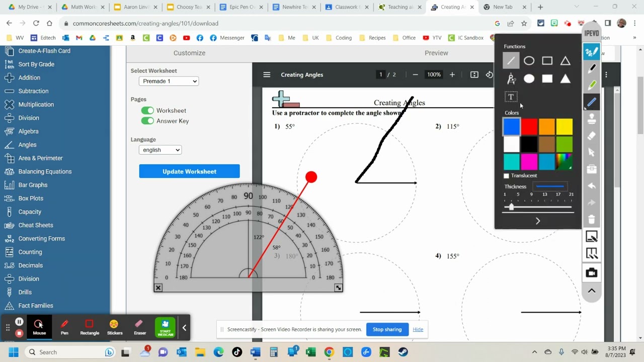This screenshot has width=644, height=362.
Task: Open the Angles category in sidebar
Action: [27, 145]
